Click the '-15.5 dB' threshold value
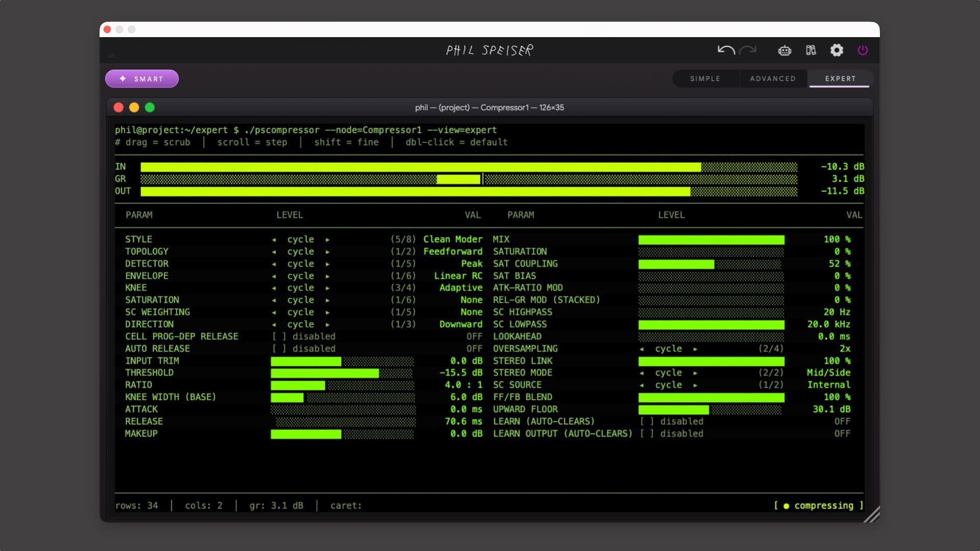Viewport: 980px width, 551px height. [461, 373]
